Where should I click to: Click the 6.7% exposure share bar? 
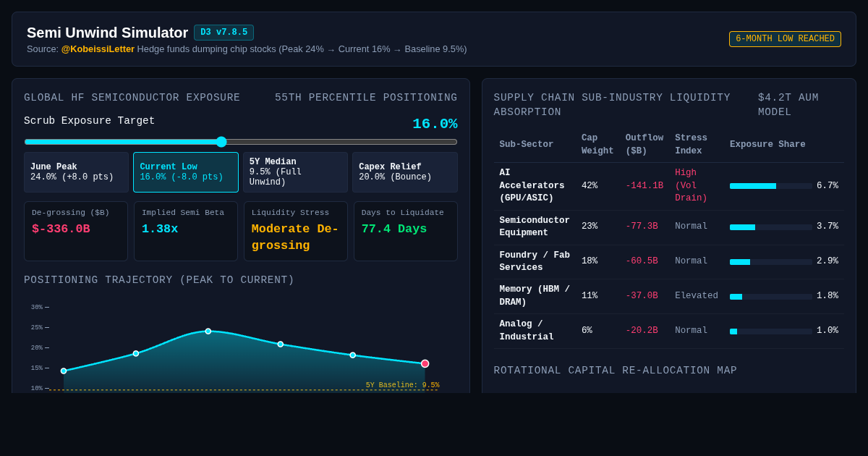click(x=771, y=186)
